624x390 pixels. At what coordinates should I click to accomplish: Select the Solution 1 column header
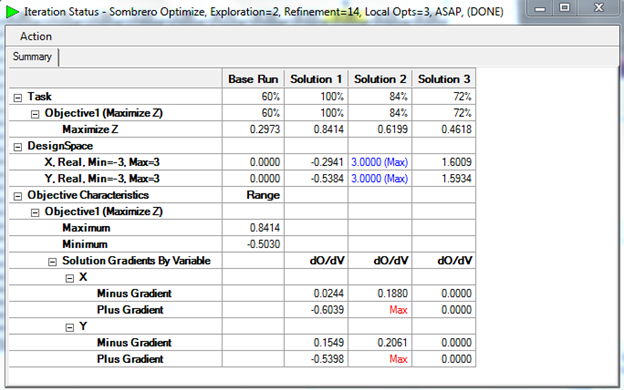tap(316, 79)
